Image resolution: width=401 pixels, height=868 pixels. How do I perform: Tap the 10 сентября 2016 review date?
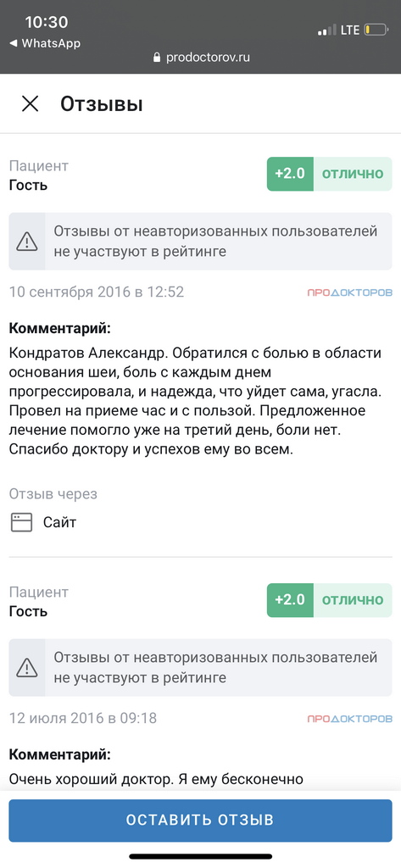[x=97, y=292]
